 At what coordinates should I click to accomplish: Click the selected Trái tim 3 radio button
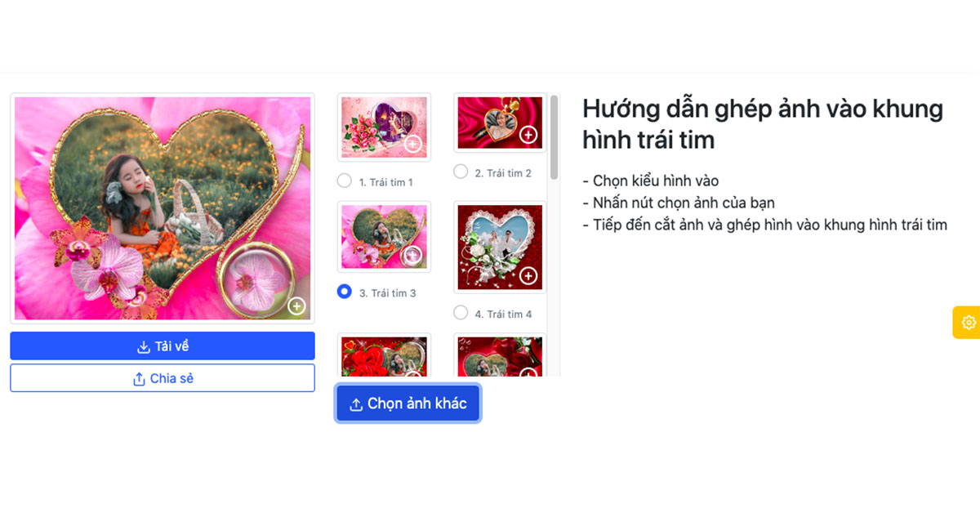coord(345,292)
